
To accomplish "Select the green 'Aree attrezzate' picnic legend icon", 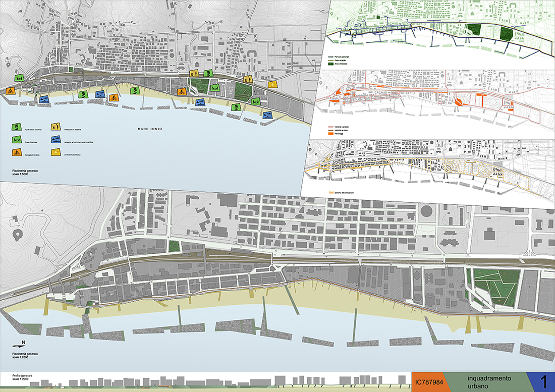I will pyautogui.click(x=17, y=139).
